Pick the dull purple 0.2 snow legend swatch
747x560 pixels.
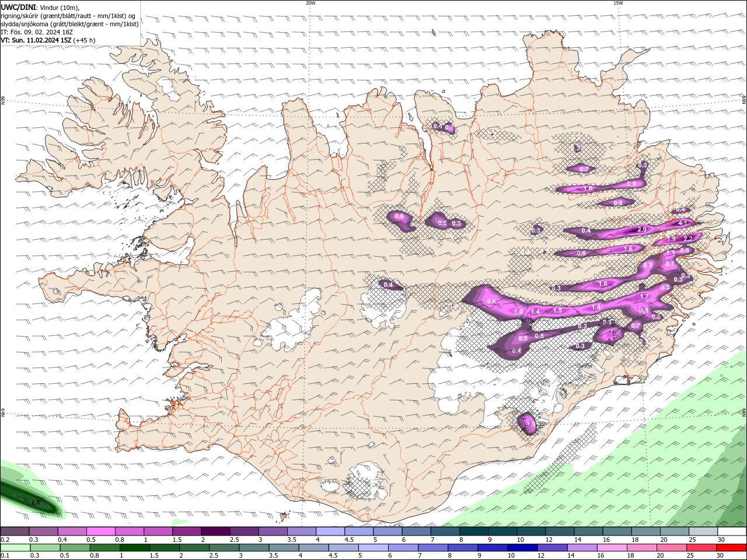point(15,531)
